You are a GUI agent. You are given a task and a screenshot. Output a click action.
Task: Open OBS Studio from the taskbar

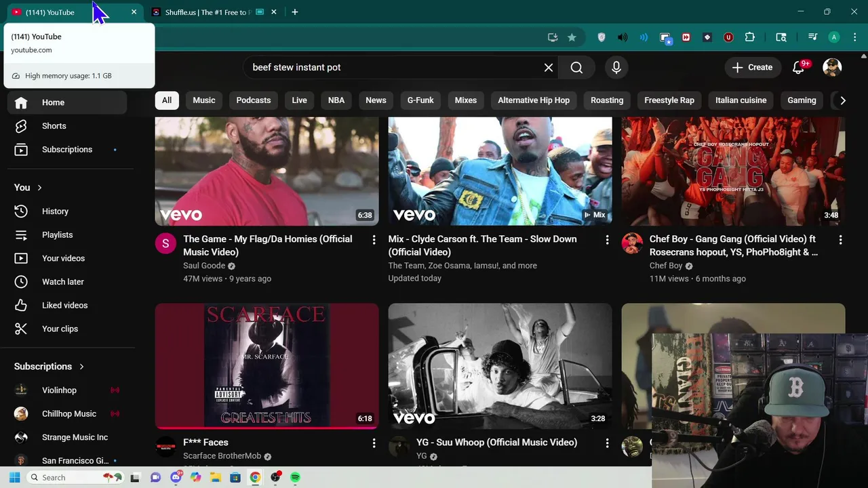click(x=275, y=478)
